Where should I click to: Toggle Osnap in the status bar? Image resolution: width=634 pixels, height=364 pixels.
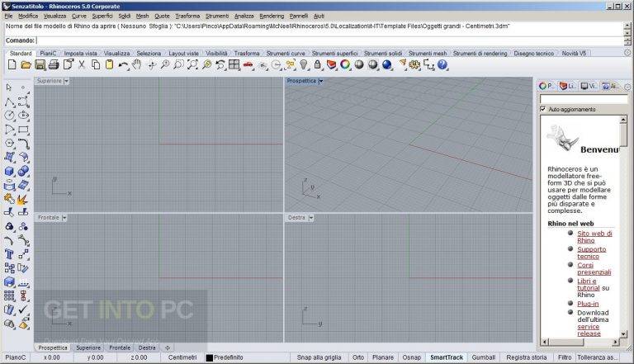pos(412,357)
